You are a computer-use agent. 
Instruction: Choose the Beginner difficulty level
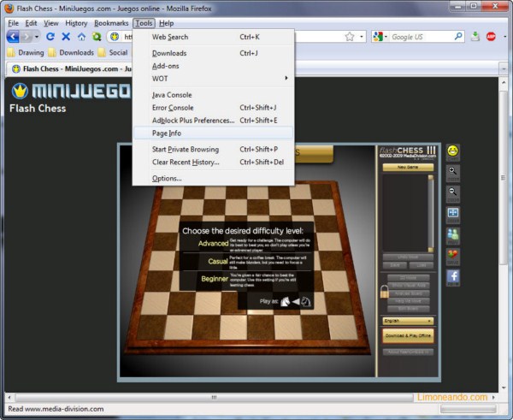point(215,279)
